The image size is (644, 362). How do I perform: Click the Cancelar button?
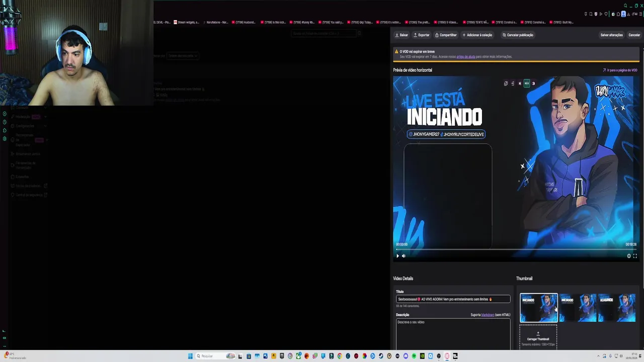tap(634, 35)
